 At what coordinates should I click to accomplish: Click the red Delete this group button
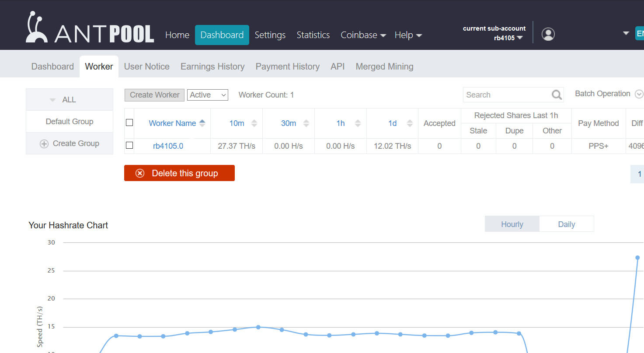coord(179,173)
